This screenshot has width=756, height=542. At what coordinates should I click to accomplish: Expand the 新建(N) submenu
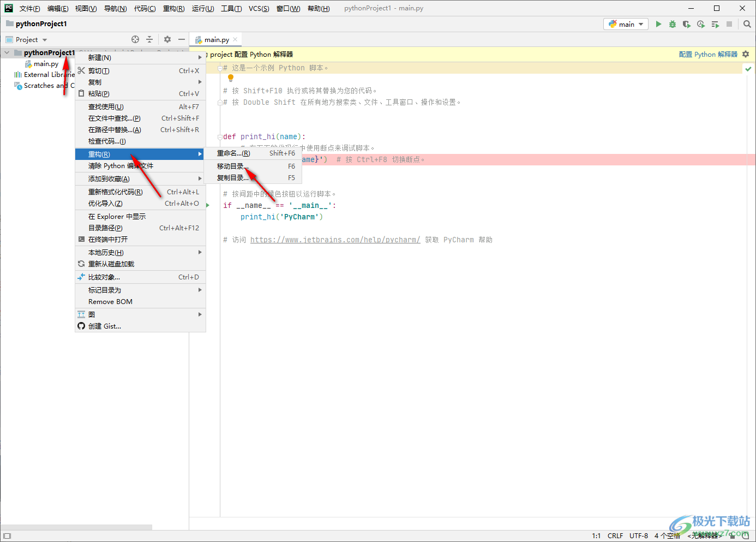(x=140, y=57)
